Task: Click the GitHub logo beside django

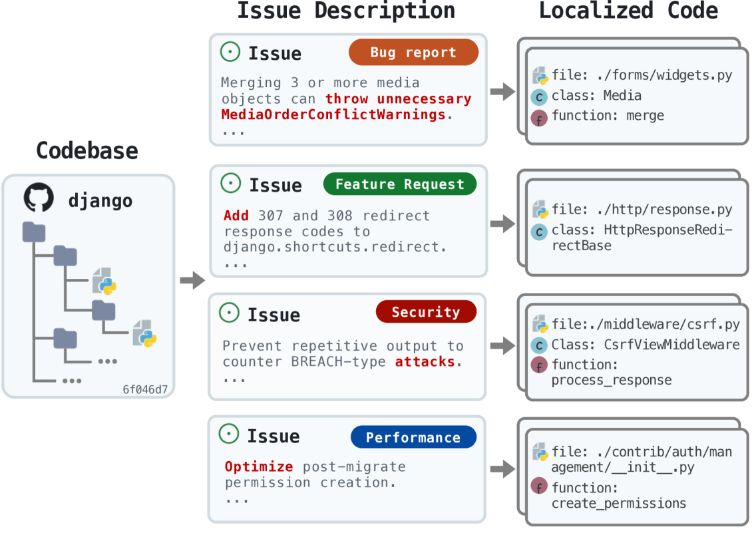Action: [x=39, y=198]
